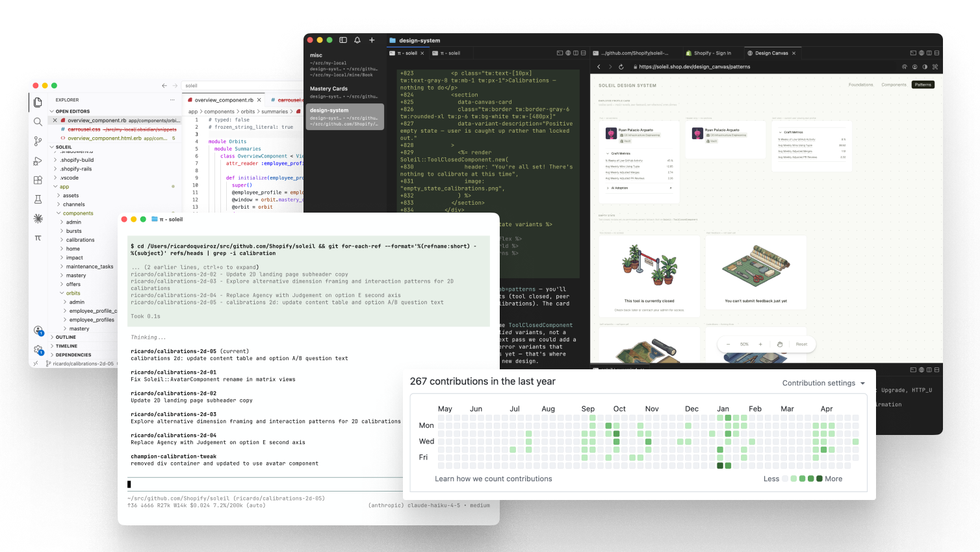Open Explorer view in VS Code activity bar
This screenshot has width=980, height=552.
[38, 102]
